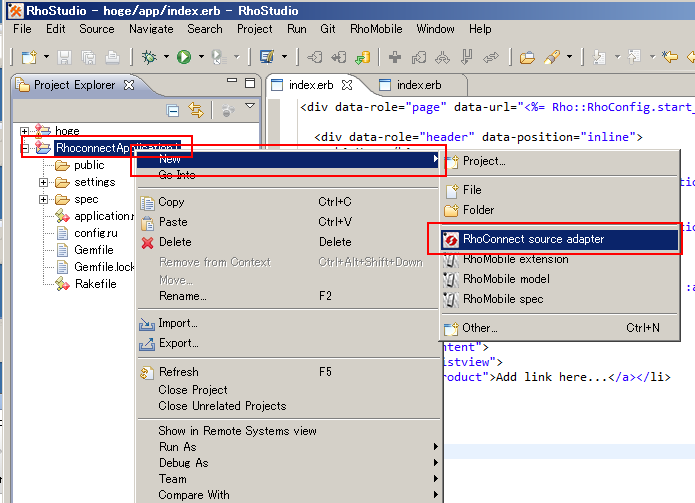This screenshot has width=695, height=503.
Task: Click the red Delete X icon
Action: point(148,242)
